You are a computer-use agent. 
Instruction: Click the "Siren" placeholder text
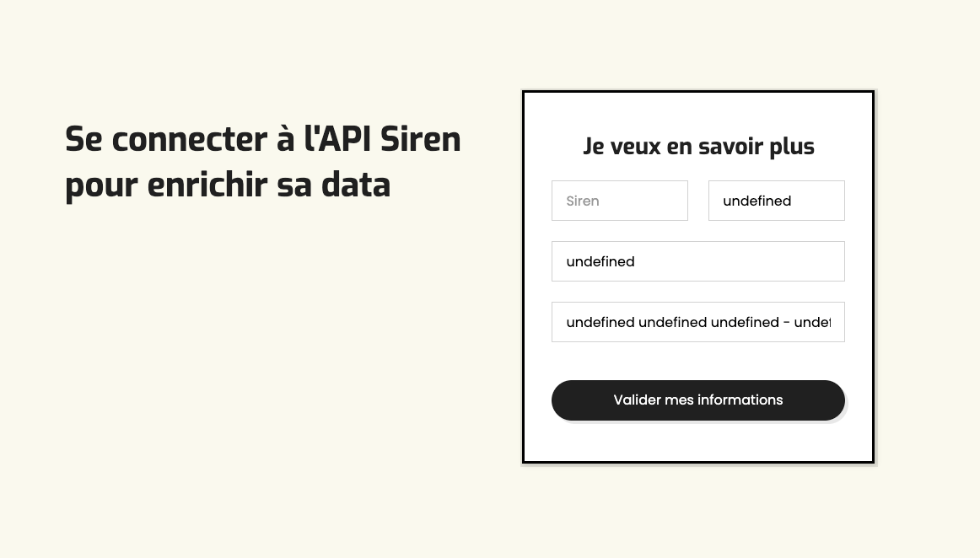coord(583,201)
